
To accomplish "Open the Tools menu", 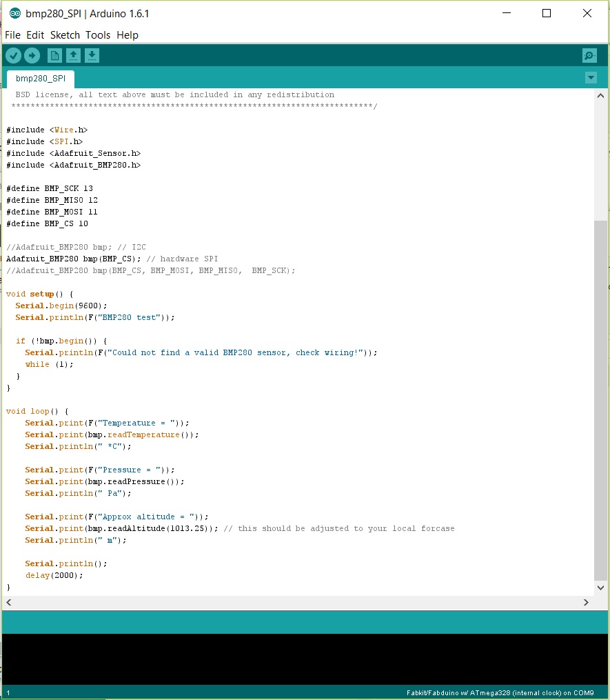I will click(x=98, y=34).
